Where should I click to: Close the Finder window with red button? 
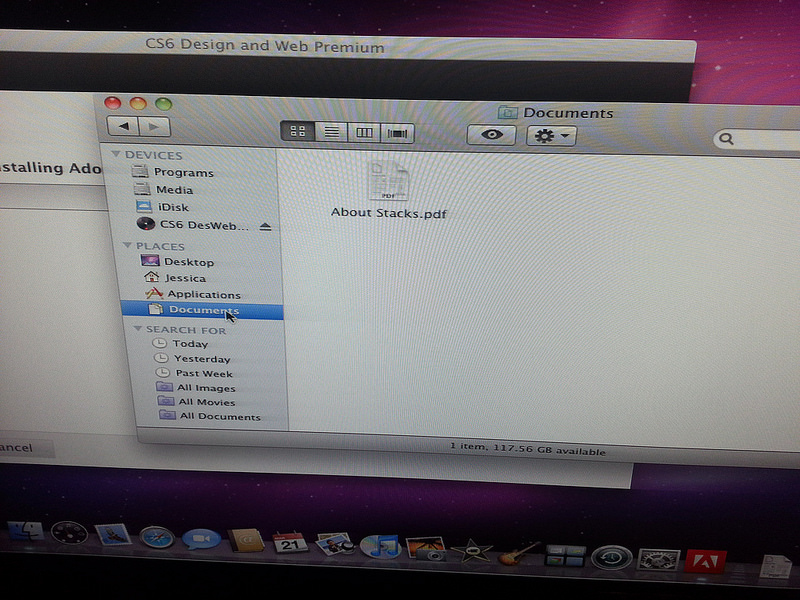pos(112,103)
